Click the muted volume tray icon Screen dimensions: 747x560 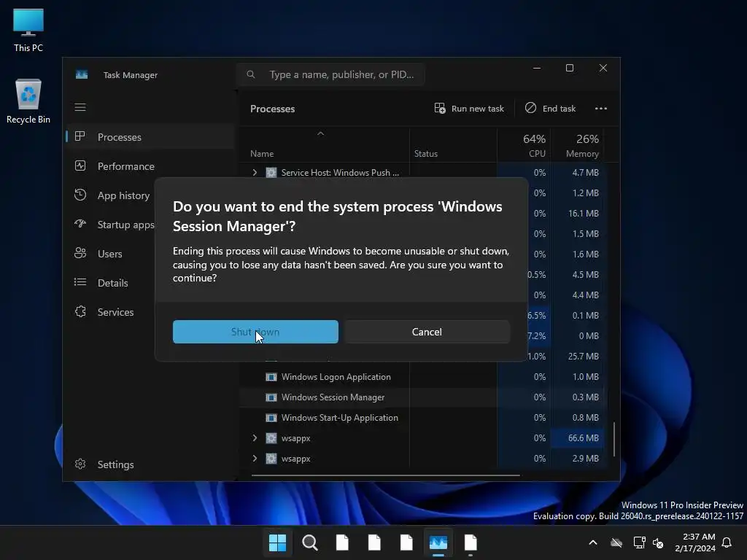tap(659, 542)
